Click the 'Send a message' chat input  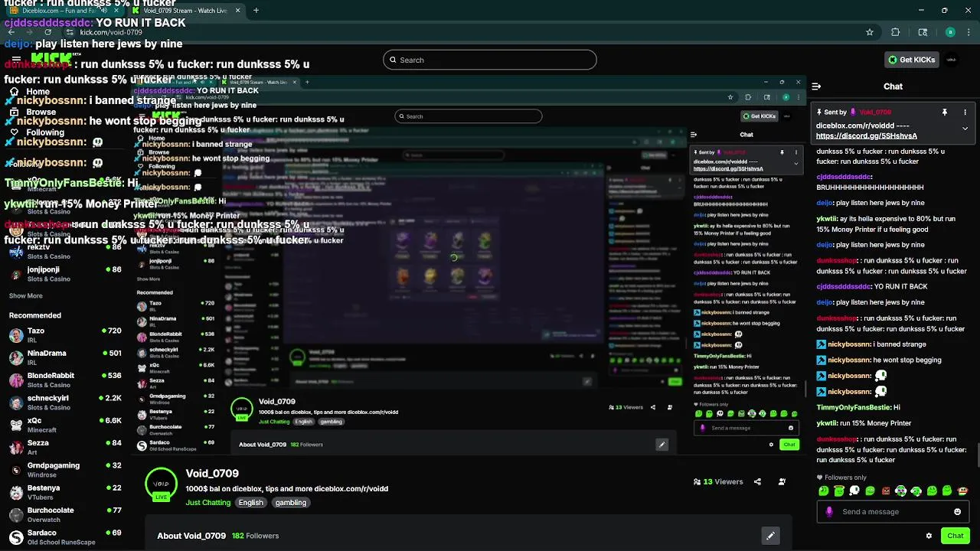[892, 512]
